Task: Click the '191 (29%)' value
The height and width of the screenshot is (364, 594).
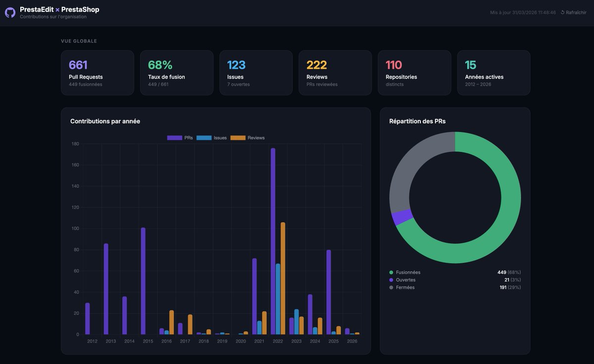Action: click(510, 287)
